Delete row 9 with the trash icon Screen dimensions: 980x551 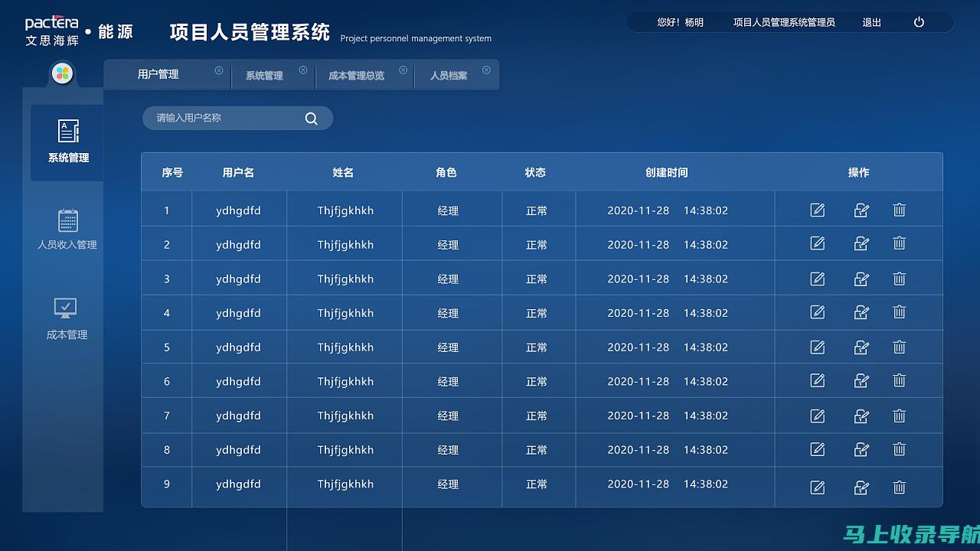(x=899, y=487)
